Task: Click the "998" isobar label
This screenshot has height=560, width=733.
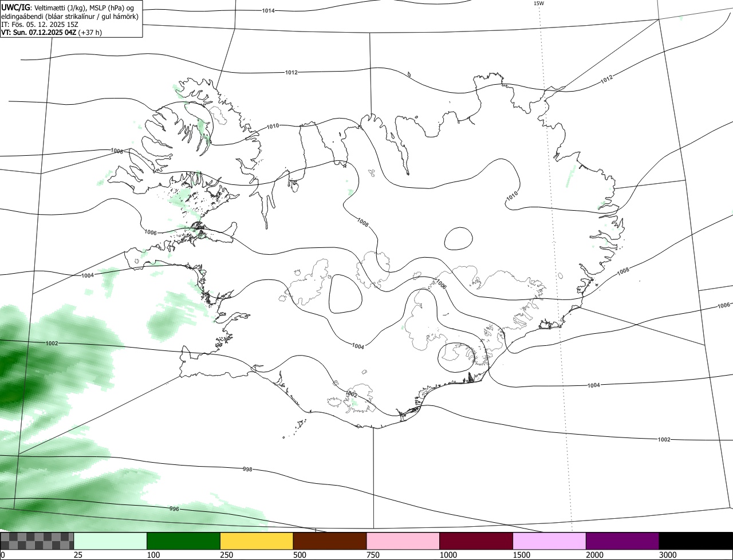Action: (x=247, y=469)
